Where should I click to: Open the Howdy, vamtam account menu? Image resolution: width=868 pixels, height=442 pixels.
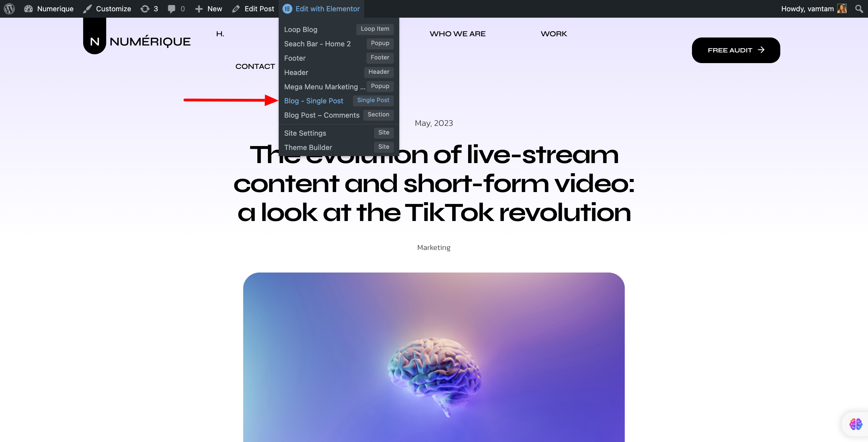pos(813,9)
